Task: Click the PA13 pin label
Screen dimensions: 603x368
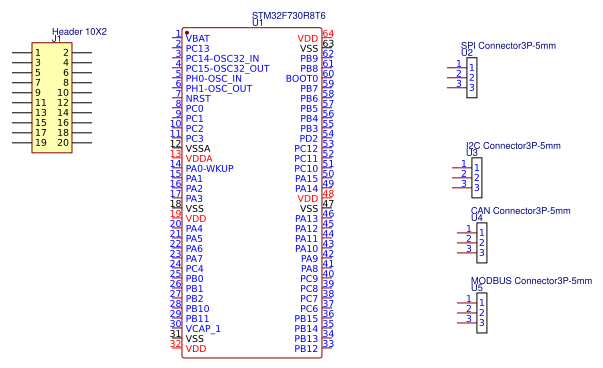Action: point(306,218)
